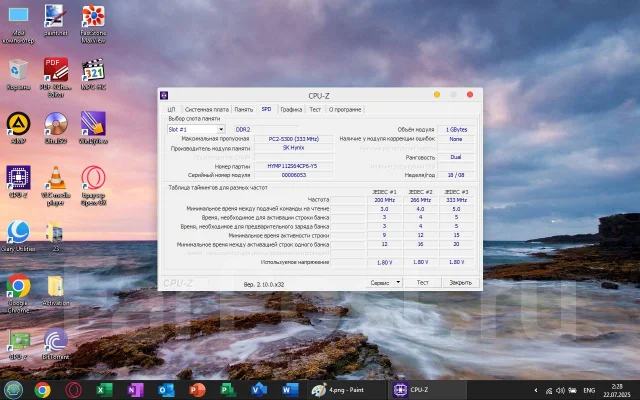Select the Activation folder on the desktop
This screenshot has width=640, height=400.
[56, 290]
